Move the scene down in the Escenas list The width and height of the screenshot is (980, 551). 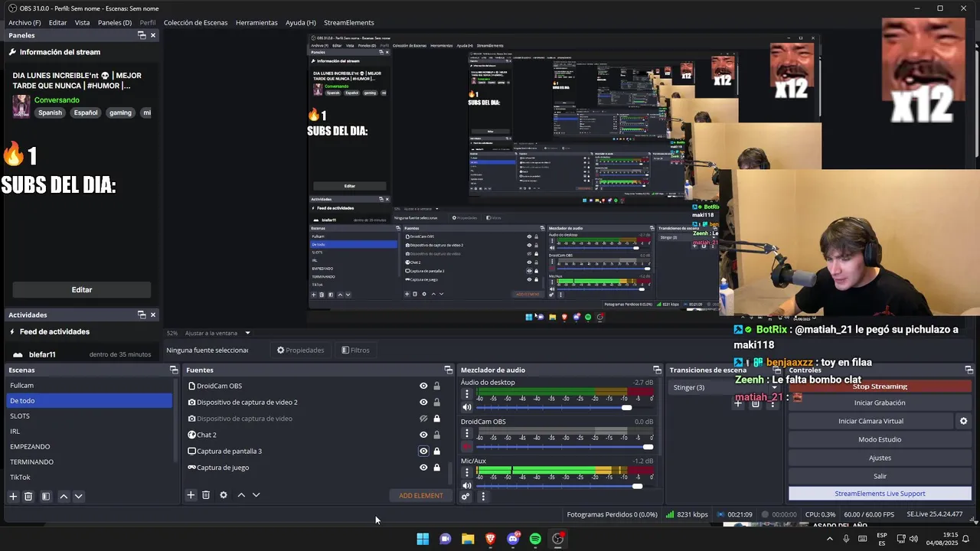point(78,497)
